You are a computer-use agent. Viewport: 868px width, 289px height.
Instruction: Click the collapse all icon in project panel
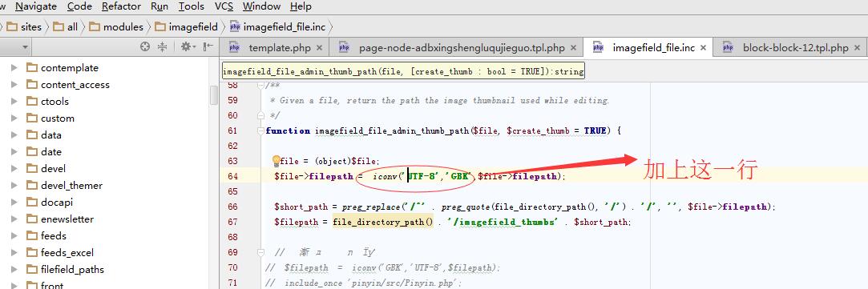(162, 47)
